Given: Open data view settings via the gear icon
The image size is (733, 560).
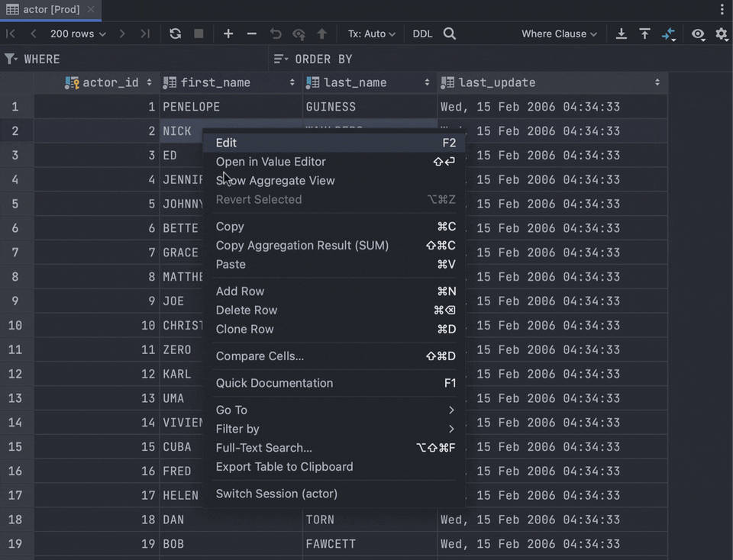Looking at the screenshot, I should pyautogui.click(x=720, y=34).
